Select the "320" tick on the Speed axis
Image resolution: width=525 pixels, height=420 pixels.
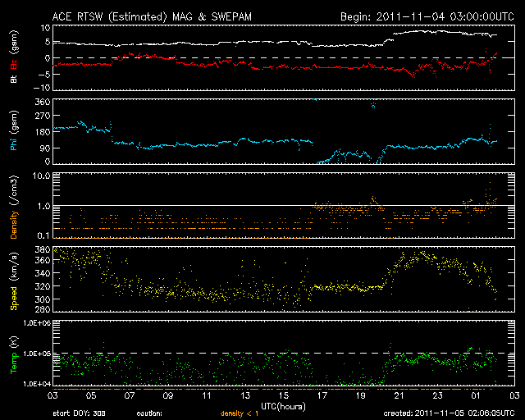(x=43, y=286)
